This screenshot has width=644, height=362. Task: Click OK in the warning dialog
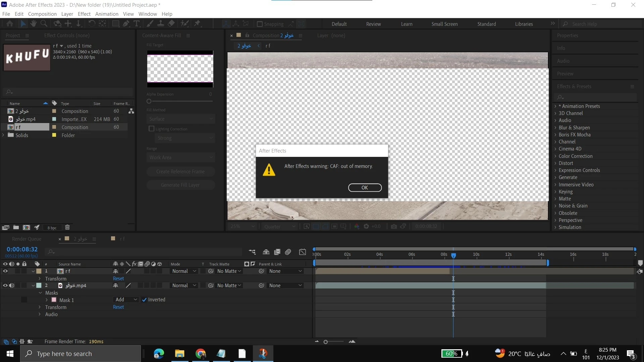(365, 188)
